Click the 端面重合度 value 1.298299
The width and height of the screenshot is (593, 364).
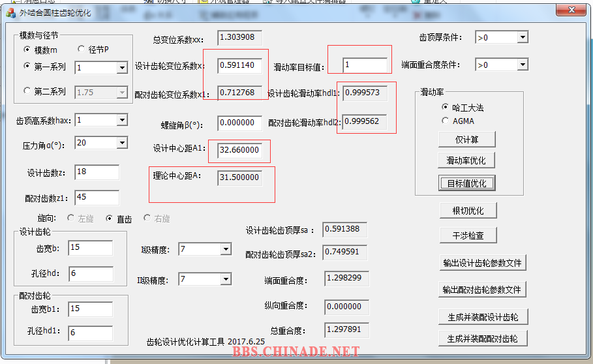pos(347,279)
